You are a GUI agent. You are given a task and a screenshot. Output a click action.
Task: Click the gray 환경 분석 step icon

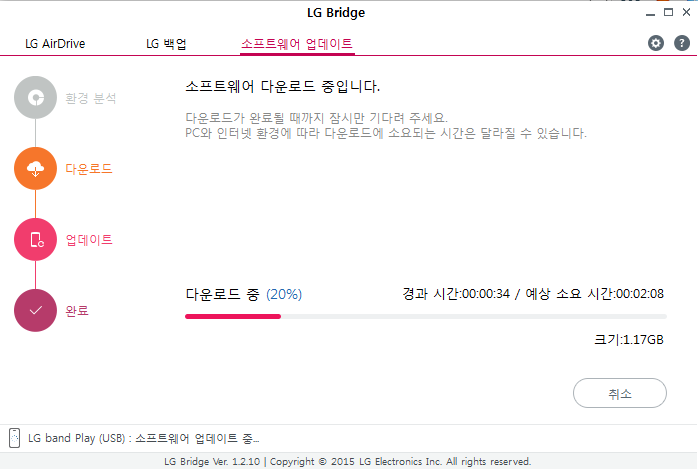point(36,97)
